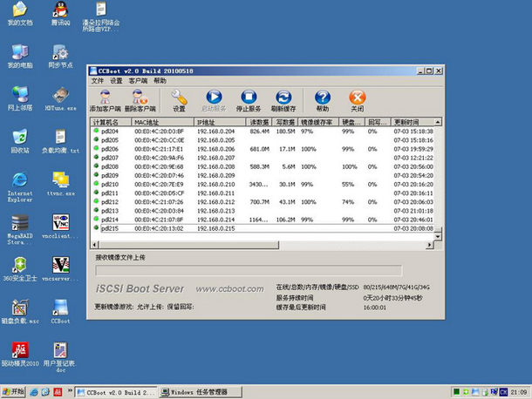Sort by 读数据 column header

click(x=259, y=122)
